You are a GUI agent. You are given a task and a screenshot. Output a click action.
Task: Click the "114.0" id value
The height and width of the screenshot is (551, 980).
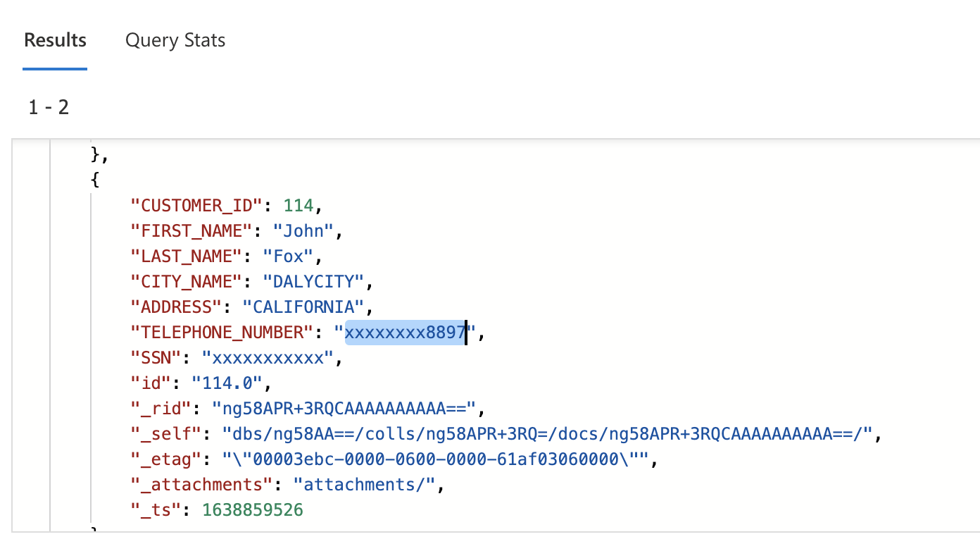[x=227, y=383]
